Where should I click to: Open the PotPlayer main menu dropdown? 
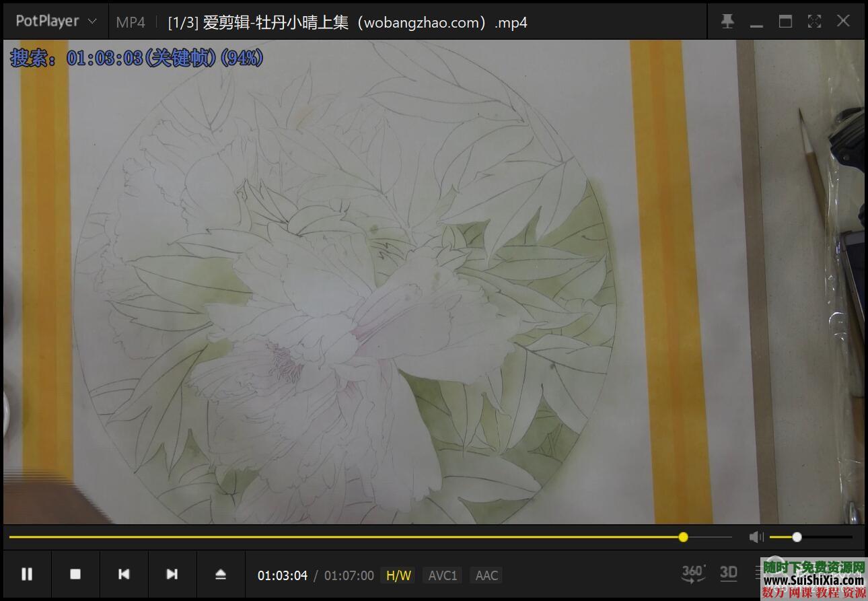[55, 20]
